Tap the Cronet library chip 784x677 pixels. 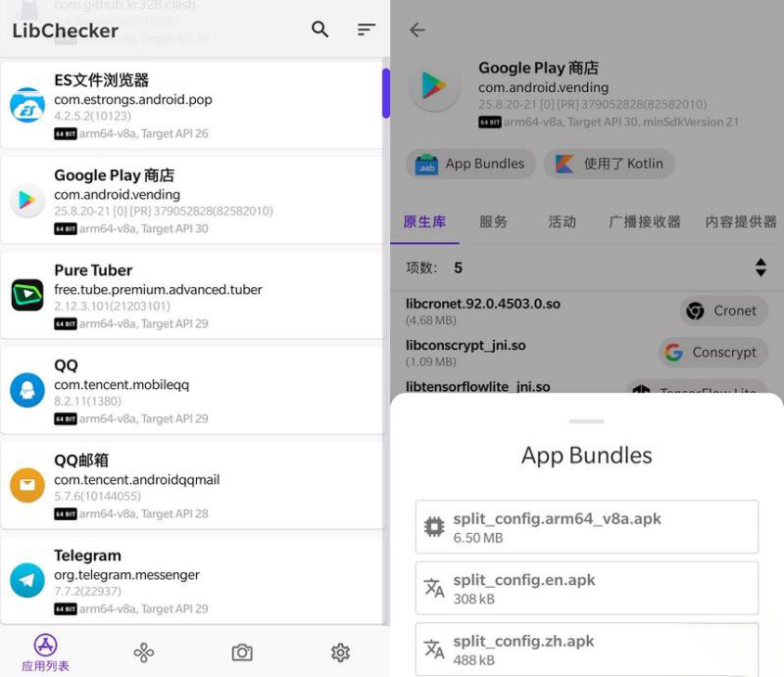click(724, 311)
